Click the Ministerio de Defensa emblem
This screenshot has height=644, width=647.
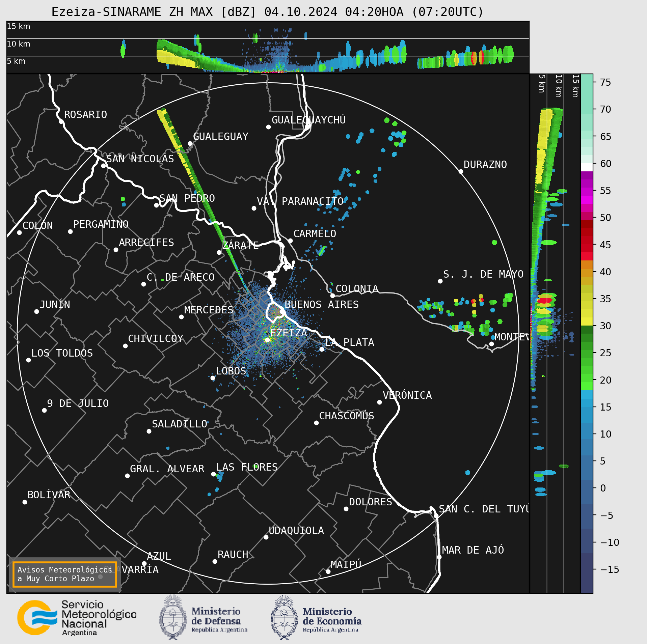click(x=173, y=618)
